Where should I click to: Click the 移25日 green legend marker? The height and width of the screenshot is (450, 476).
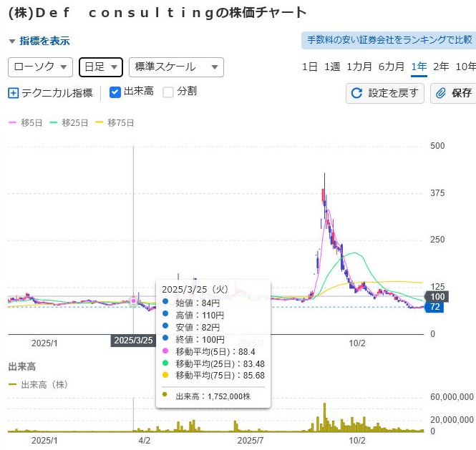point(54,123)
